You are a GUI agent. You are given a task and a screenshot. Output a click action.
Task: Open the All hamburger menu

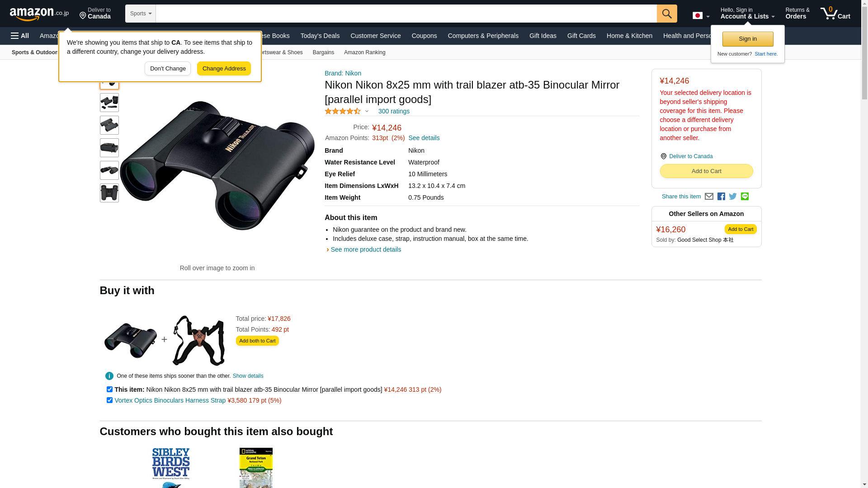(x=20, y=36)
